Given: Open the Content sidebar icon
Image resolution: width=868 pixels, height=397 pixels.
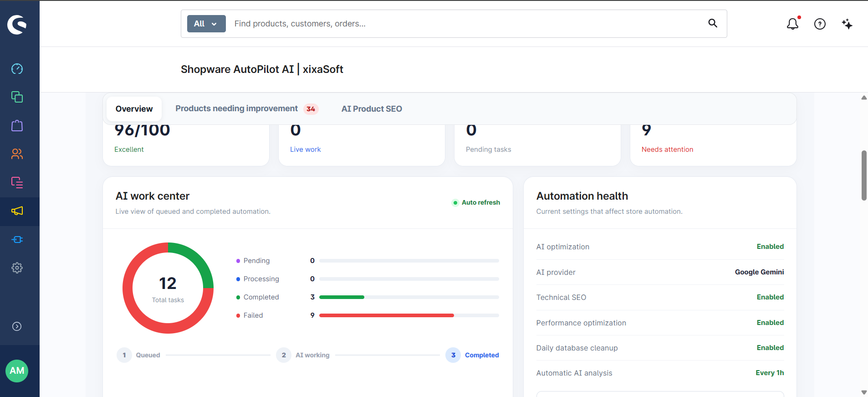Looking at the screenshot, I should 17,182.
